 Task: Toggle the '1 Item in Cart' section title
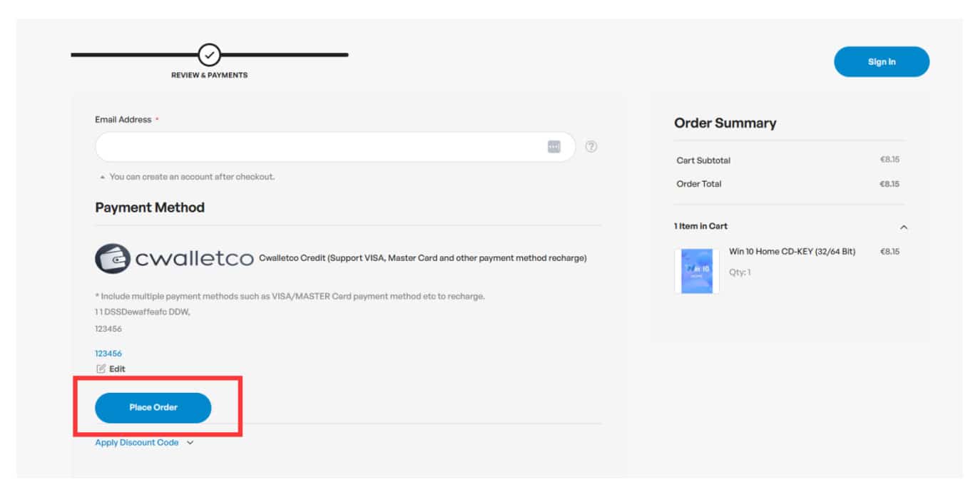coord(700,226)
